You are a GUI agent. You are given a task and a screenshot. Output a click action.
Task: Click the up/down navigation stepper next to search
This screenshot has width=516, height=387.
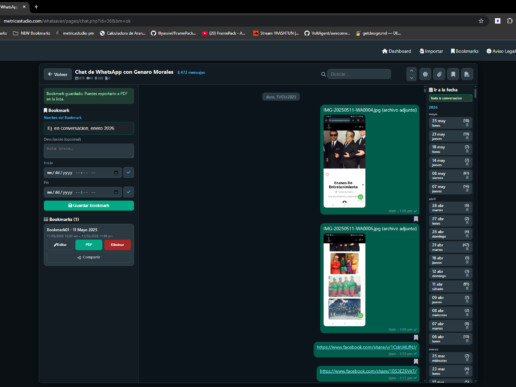click(x=411, y=74)
